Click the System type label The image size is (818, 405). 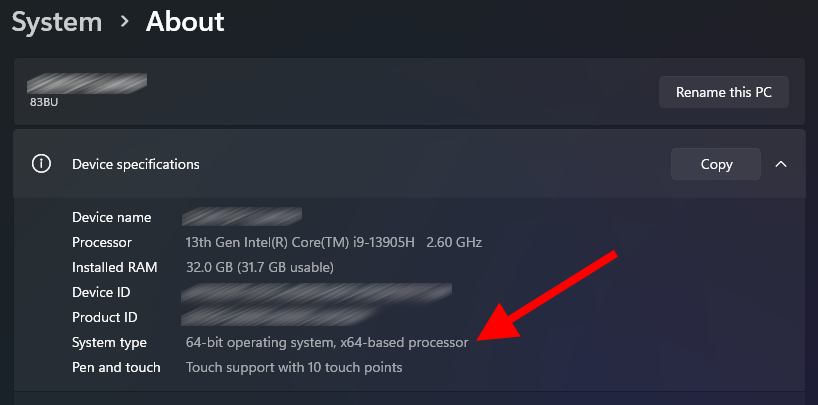[109, 342]
